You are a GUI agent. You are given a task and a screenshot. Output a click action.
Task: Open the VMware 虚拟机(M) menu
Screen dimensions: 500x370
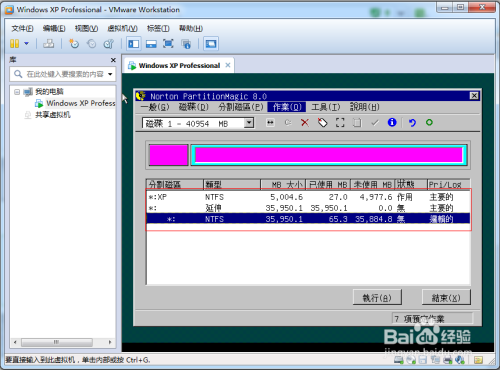(122, 28)
